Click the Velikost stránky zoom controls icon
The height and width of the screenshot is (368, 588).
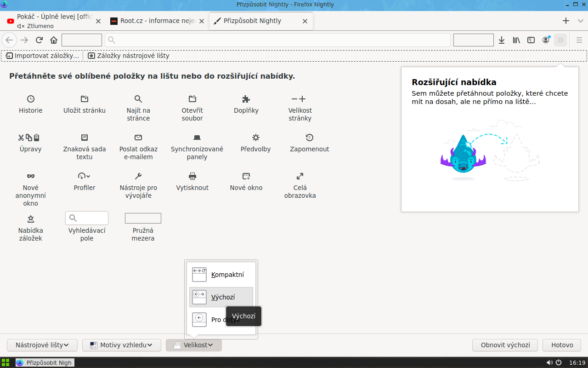click(x=299, y=99)
